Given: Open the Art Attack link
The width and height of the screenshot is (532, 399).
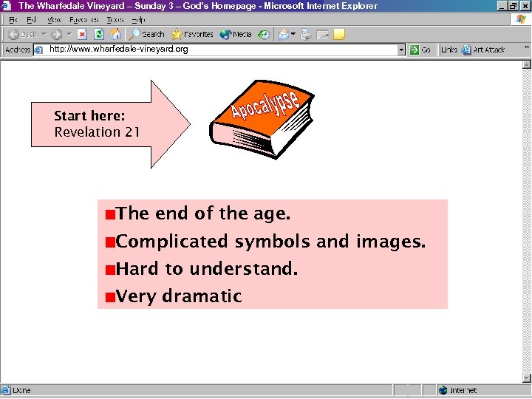Looking at the screenshot, I should tap(483, 50).
